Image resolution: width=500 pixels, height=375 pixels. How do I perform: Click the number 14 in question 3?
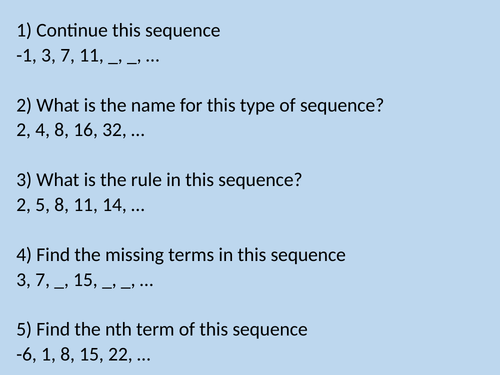113,205
